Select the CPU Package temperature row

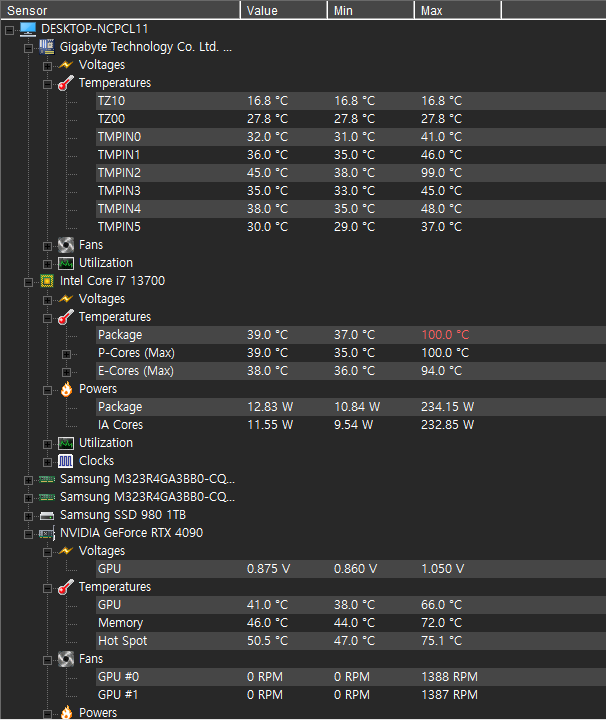point(351,335)
